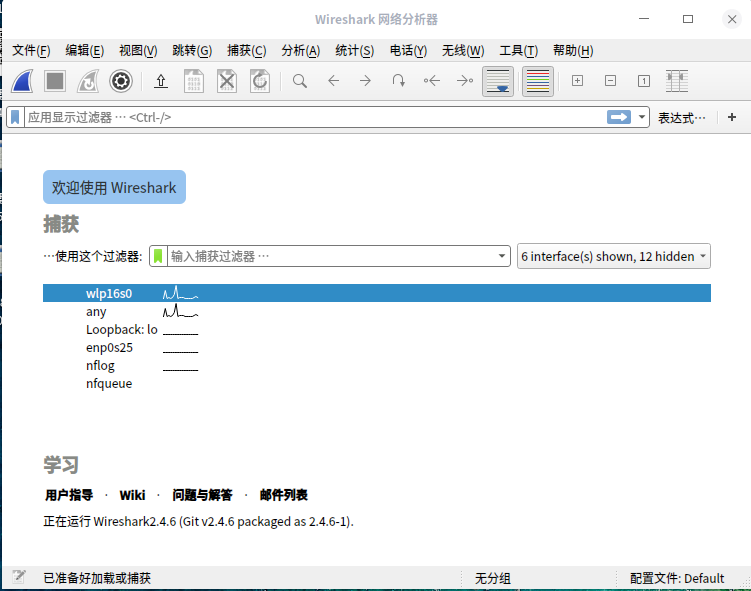Open the 表达式 expression dialog

(x=682, y=118)
